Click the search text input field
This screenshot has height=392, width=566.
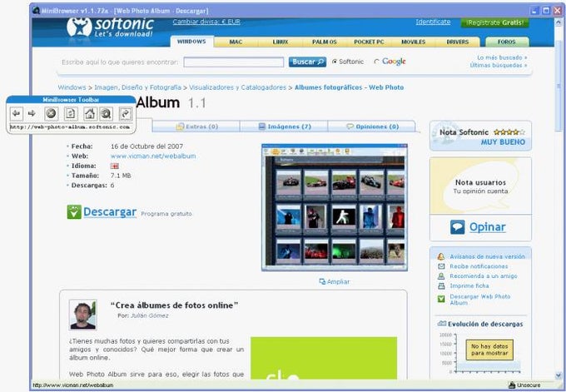click(234, 62)
